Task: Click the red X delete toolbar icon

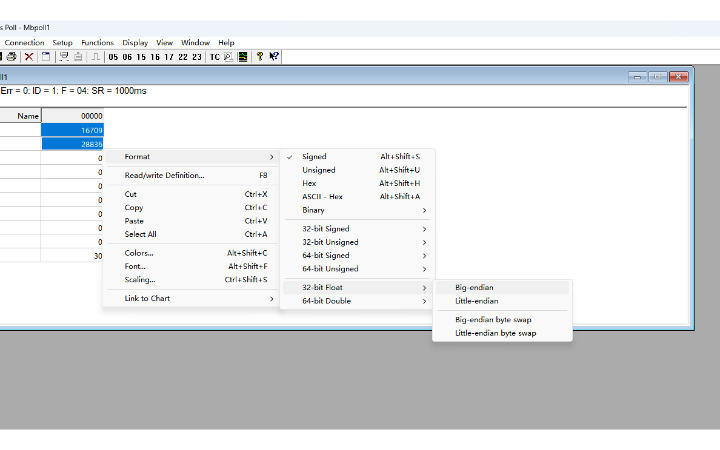Action: point(29,56)
